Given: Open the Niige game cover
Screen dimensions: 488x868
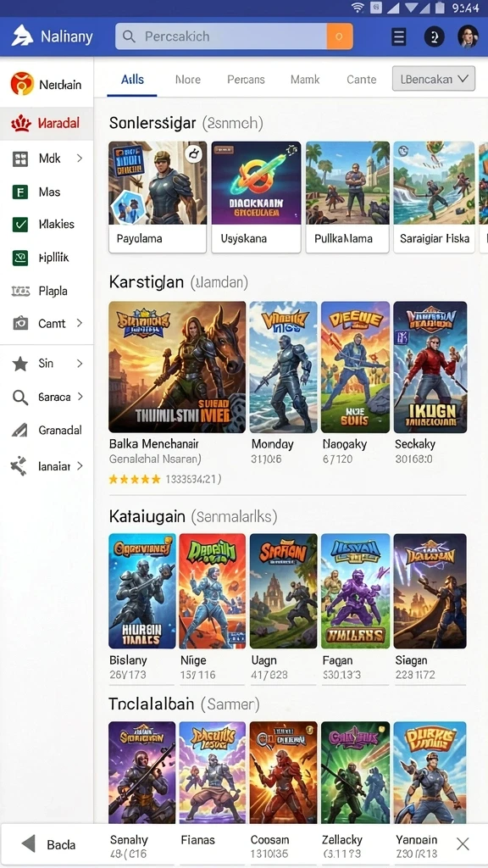Looking at the screenshot, I should [212, 591].
